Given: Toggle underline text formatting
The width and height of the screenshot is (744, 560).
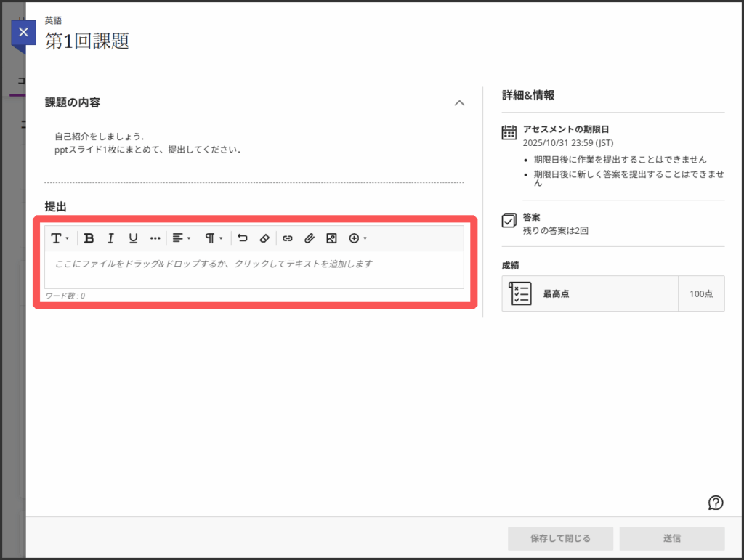Looking at the screenshot, I should 133,238.
